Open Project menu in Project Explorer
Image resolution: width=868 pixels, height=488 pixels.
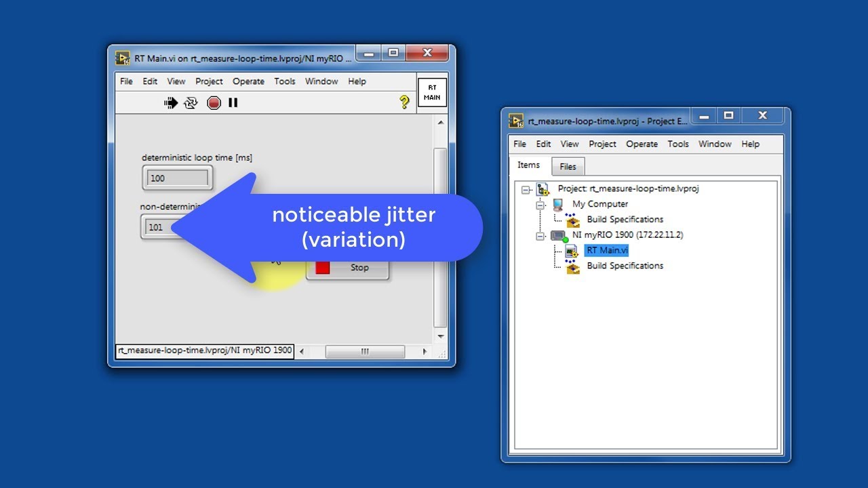coord(602,144)
